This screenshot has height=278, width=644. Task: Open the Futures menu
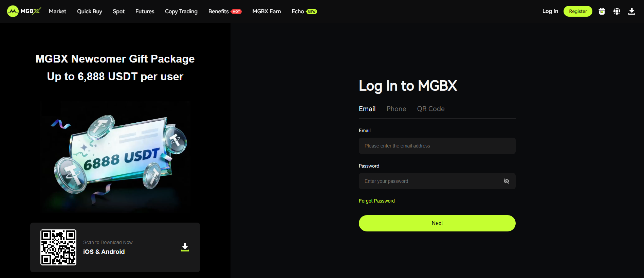coord(145,11)
